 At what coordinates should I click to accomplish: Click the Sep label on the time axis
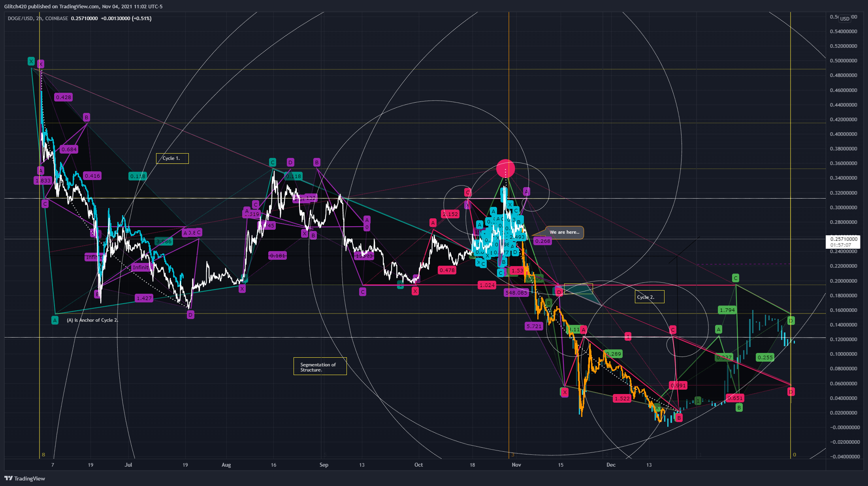324,465
